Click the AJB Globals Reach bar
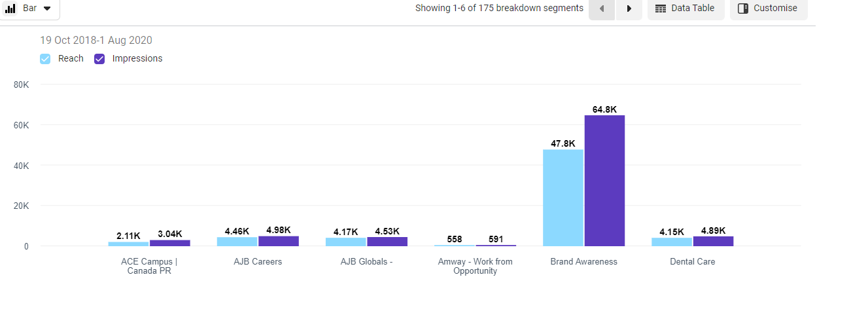The height and width of the screenshot is (332, 868). (346, 242)
